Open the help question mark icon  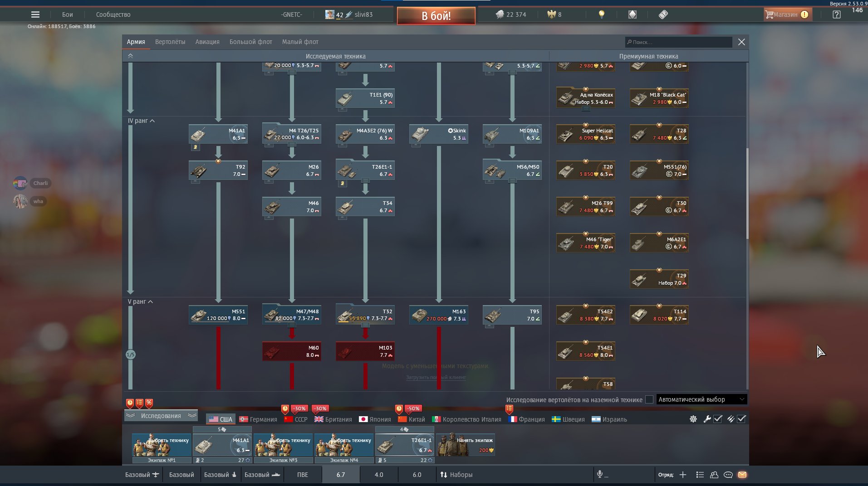click(837, 15)
